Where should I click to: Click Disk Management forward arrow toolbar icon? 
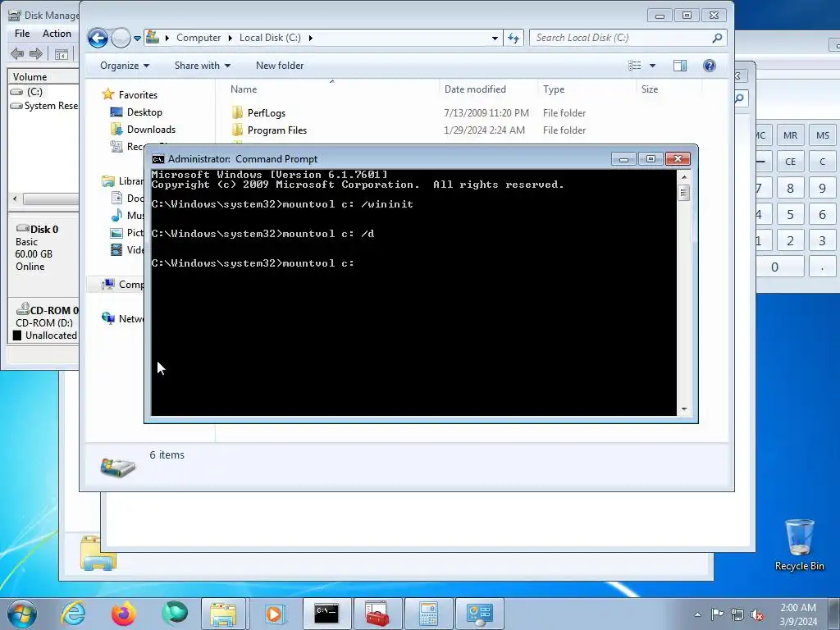pyautogui.click(x=36, y=53)
